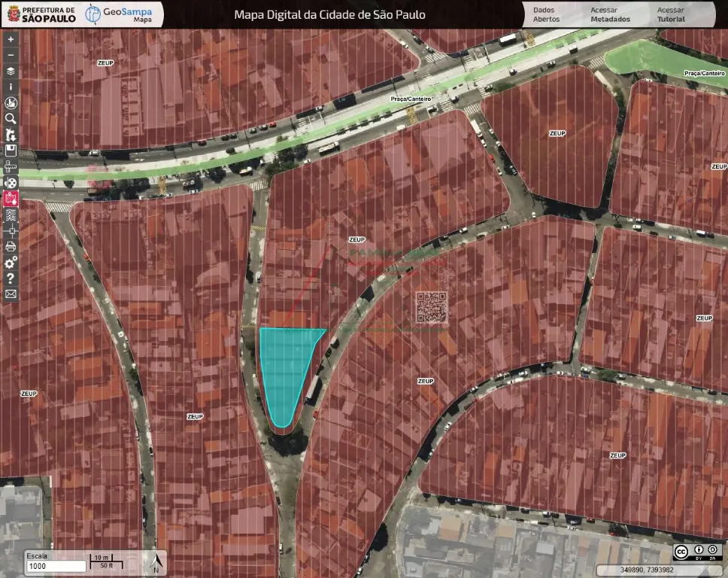Open the help question mark

coord(11,278)
